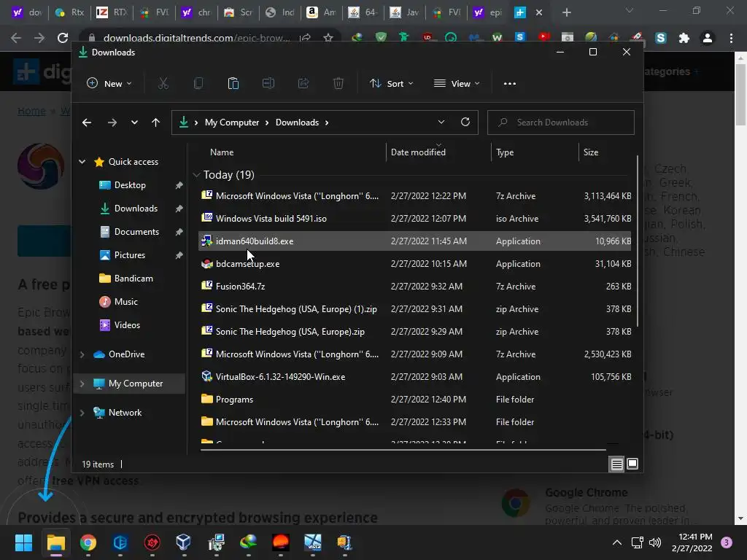Switch to details view icon in status bar
Screen dimensions: 747x560
[617, 464]
